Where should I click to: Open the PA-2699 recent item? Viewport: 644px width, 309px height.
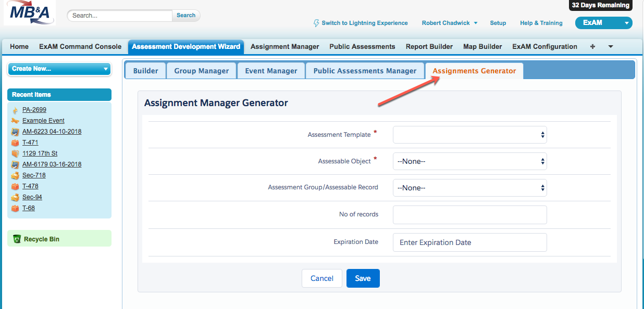pyautogui.click(x=34, y=110)
